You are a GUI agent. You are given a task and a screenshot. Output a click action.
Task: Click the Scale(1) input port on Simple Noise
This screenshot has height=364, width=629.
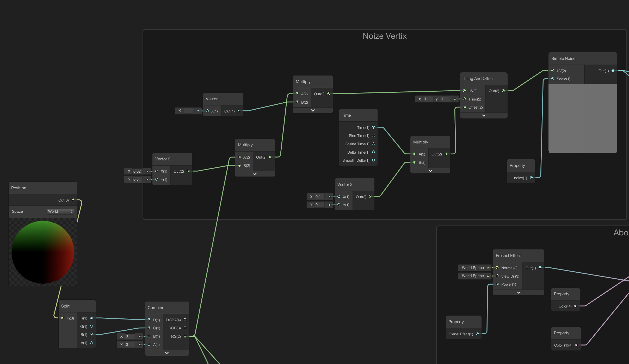click(x=553, y=79)
